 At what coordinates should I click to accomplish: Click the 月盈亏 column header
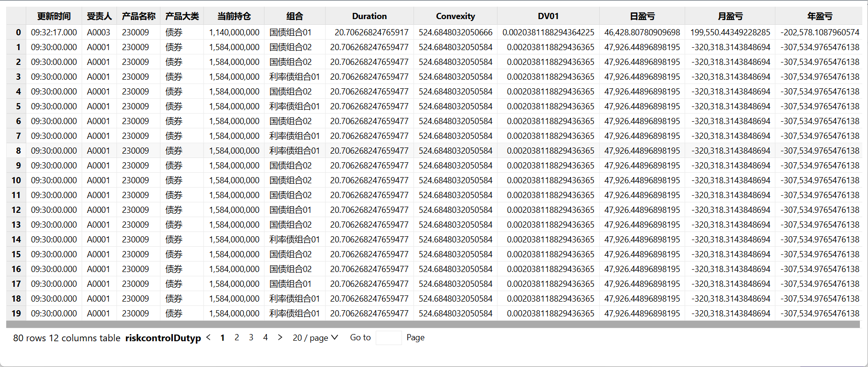pos(730,16)
